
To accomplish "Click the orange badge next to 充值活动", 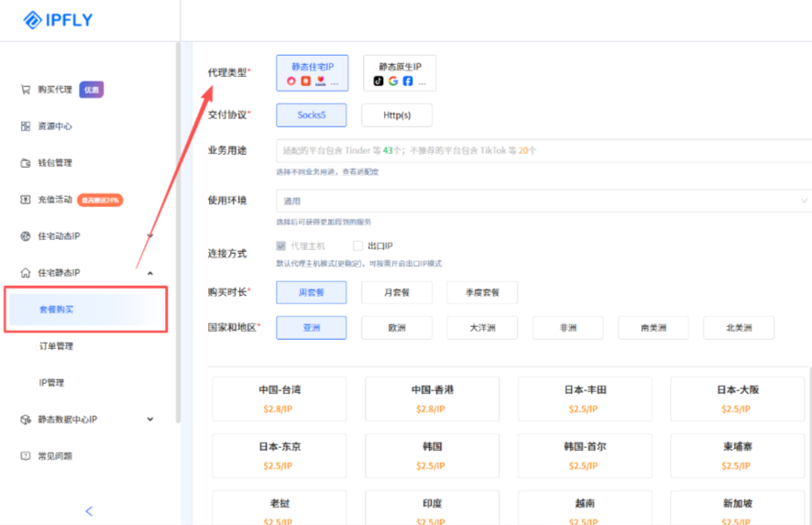I will point(100,200).
